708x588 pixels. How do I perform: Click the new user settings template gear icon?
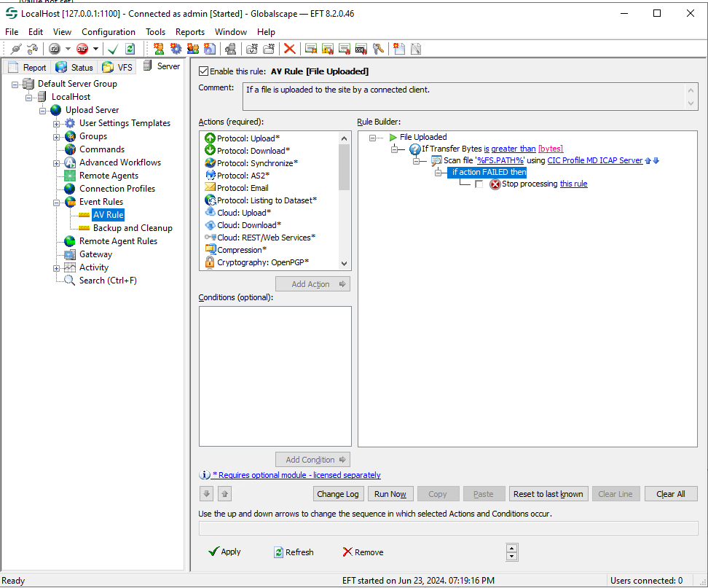click(x=176, y=49)
